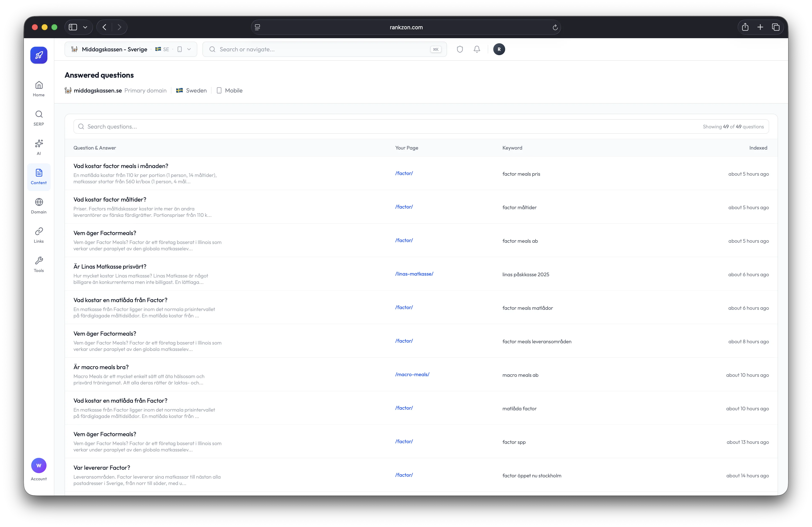
Task: Open the user profile avatar R
Action: (499, 49)
